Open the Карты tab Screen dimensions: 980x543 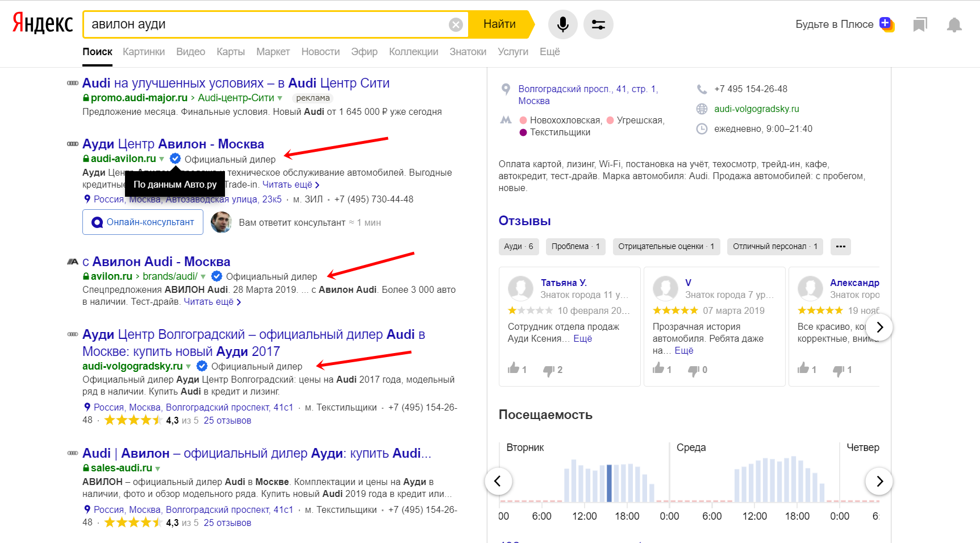(x=230, y=52)
